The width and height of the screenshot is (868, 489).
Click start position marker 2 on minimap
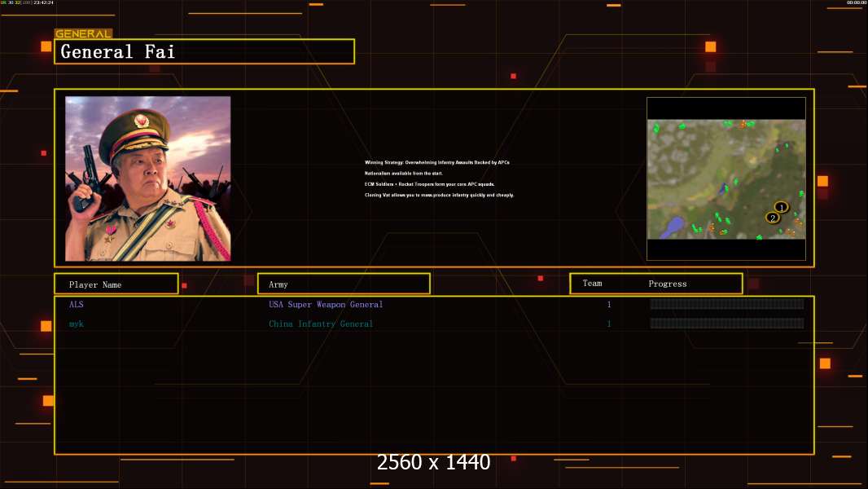[x=773, y=218]
